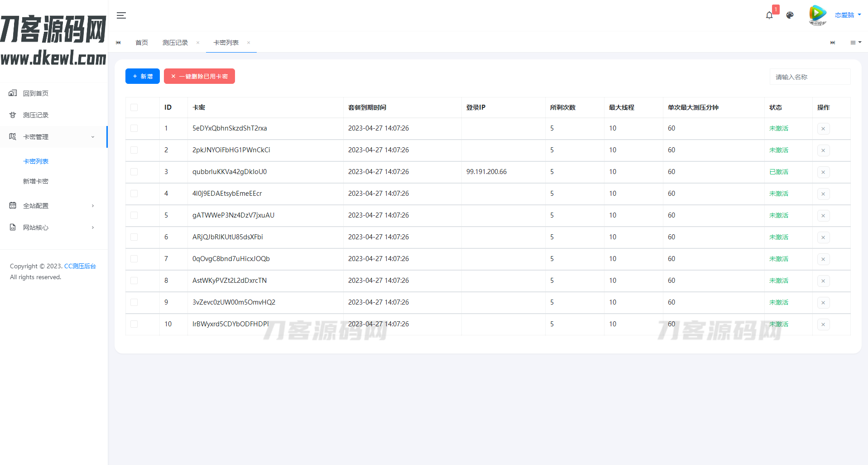The height and width of the screenshot is (465, 868).
Task: Collapse sidebar using the hamburger menu icon
Action: point(121,15)
